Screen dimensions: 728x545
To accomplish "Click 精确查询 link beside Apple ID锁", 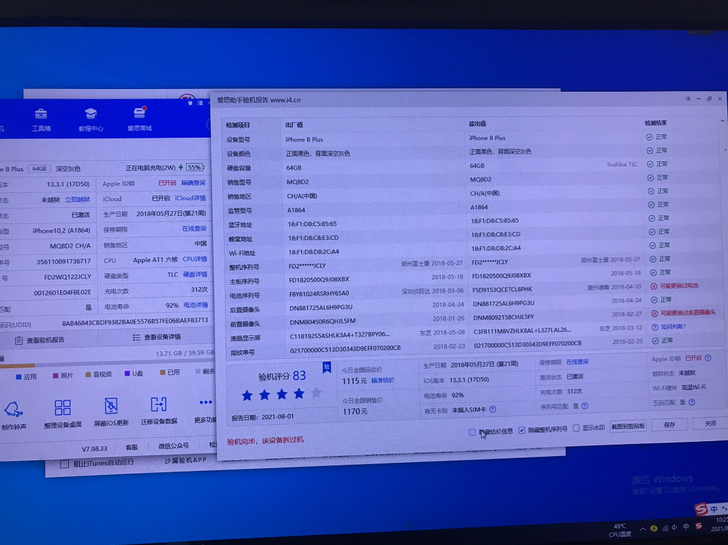I will (193, 183).
